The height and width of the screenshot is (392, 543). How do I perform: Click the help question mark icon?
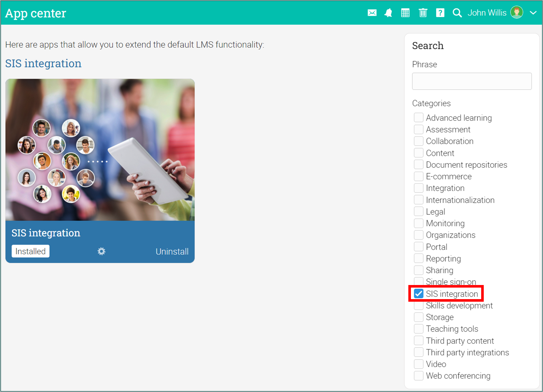tap(440, 13)
